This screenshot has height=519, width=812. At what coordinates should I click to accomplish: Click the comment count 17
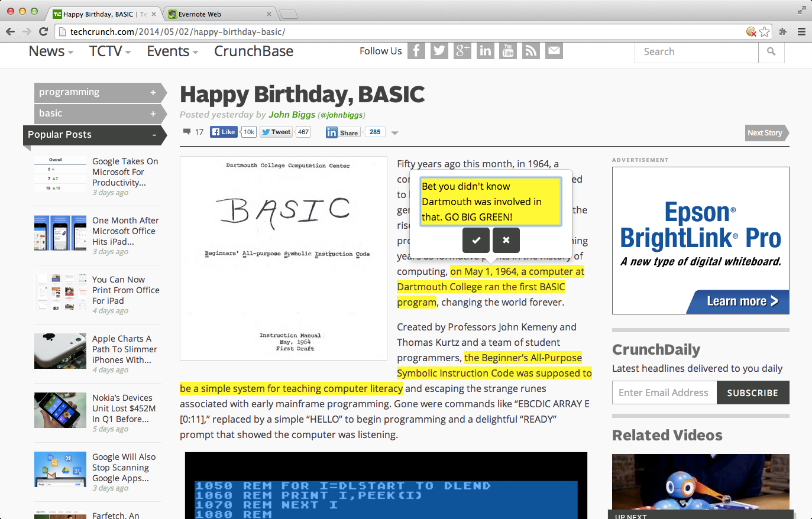pyautogui.click(x=199, y=132)
